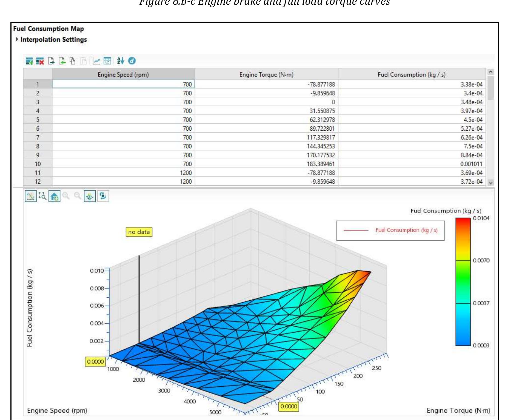
Task: Click engine speed cell 1200 in row 11
Action: pyautogui.click(x=123, y=173)
